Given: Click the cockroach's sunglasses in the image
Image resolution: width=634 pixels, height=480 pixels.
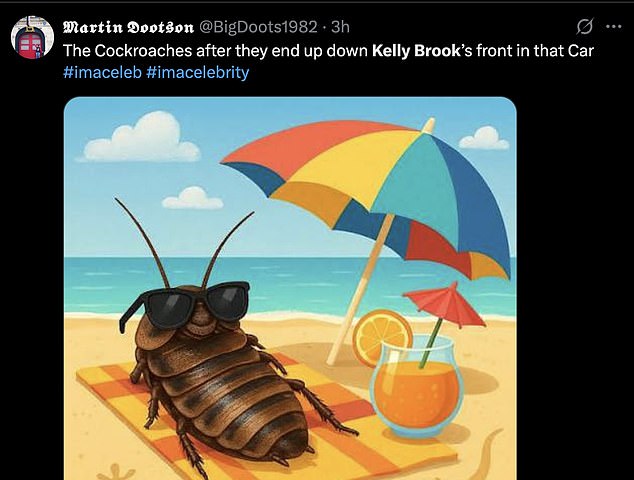Looking at the screenshot, I should click(x=184, y=302).
